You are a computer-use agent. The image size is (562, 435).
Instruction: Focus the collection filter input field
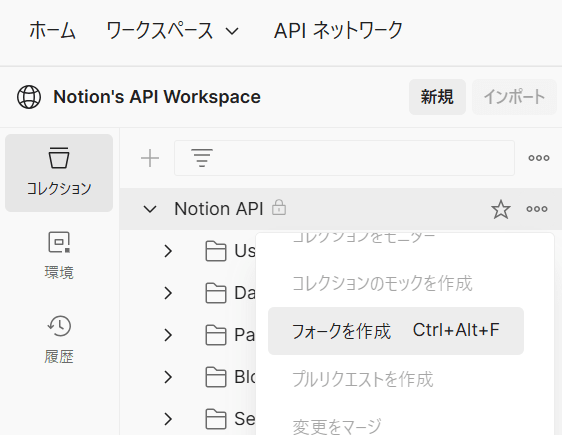344,158
